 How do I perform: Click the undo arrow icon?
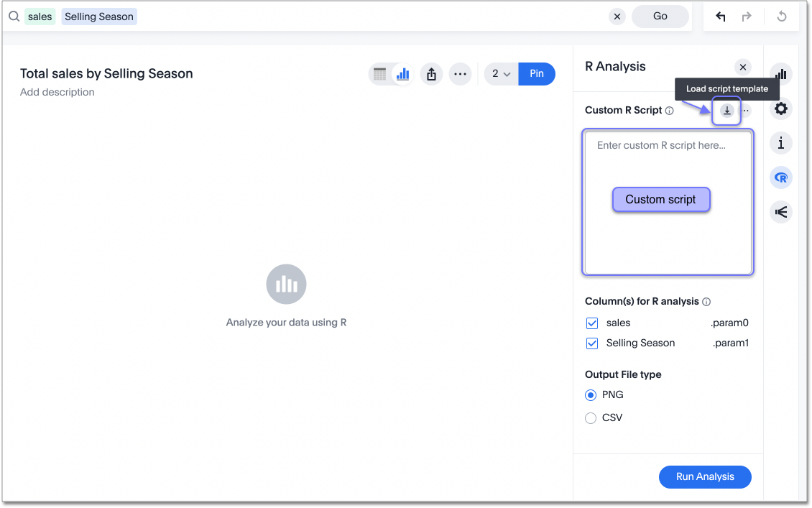click(721, 16)
